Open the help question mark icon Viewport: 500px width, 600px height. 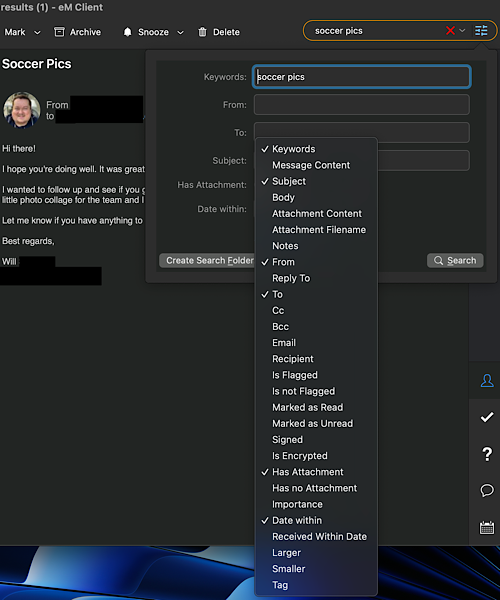click(x=487, y=454)
